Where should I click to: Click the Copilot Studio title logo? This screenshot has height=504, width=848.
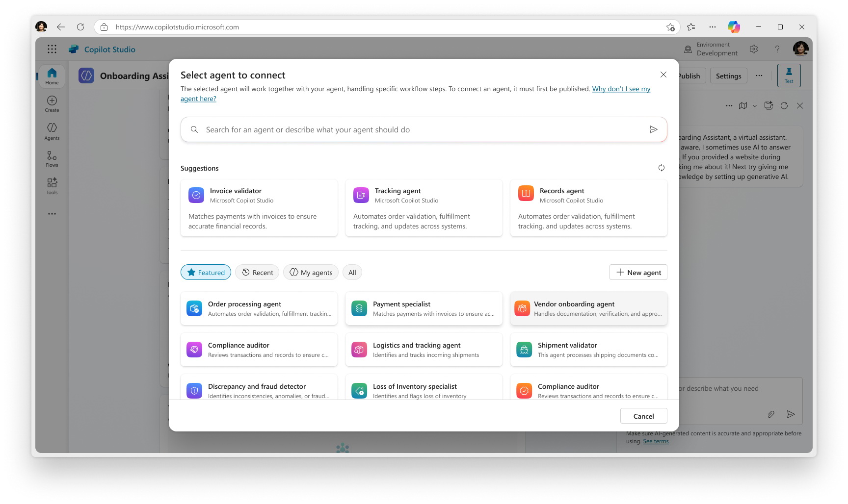click(x=102, y=49)
